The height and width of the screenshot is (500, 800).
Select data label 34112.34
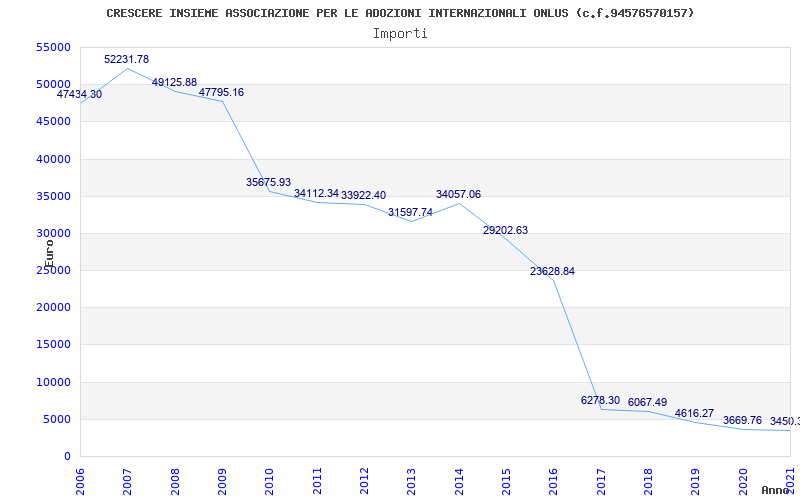click(x=316, y=193)
